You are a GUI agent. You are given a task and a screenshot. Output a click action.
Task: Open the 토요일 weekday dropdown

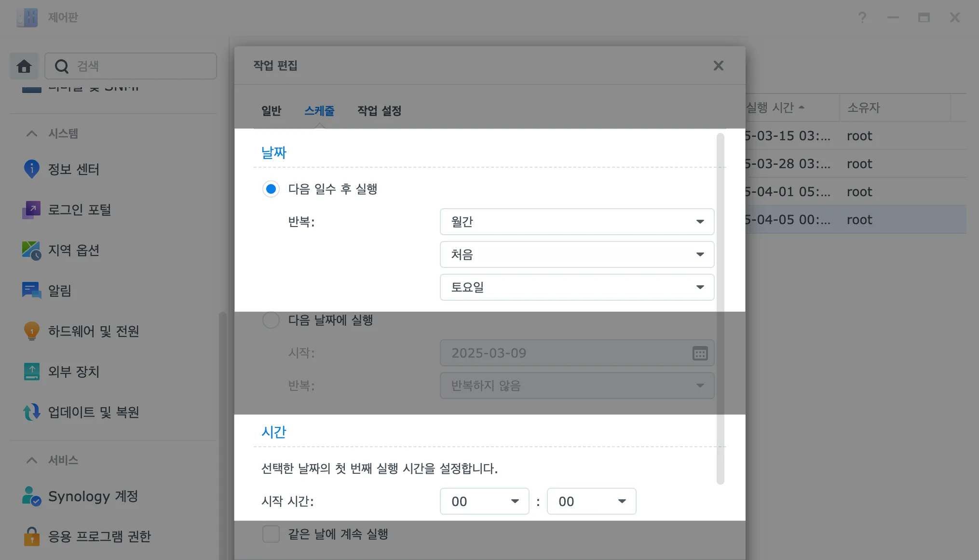click(x=577, y=287)
